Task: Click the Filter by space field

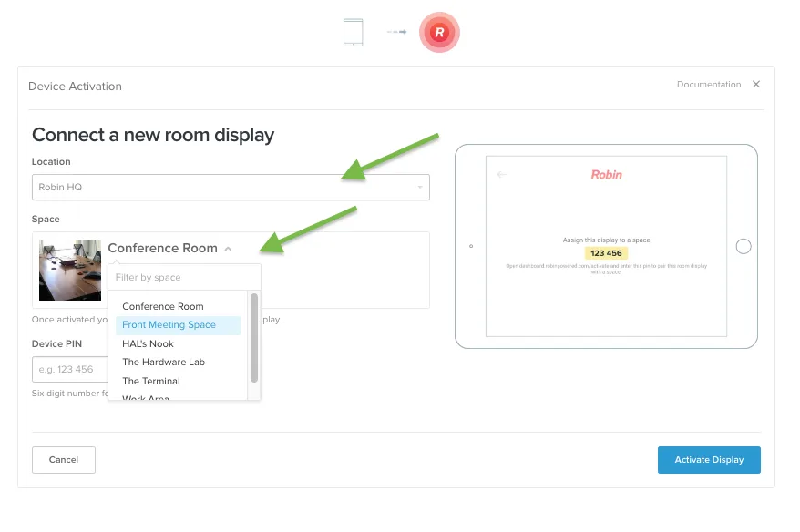Action: click(x=184, y=277)
